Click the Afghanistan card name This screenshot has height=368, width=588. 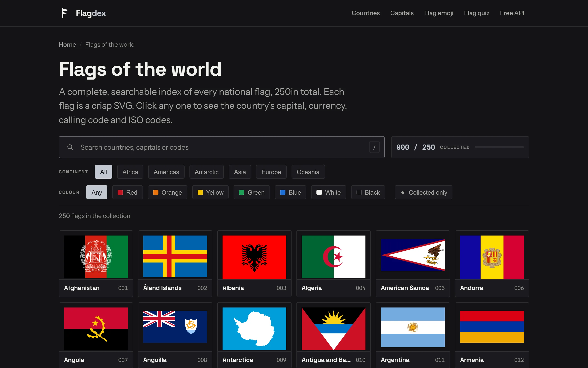click(82, 288)
